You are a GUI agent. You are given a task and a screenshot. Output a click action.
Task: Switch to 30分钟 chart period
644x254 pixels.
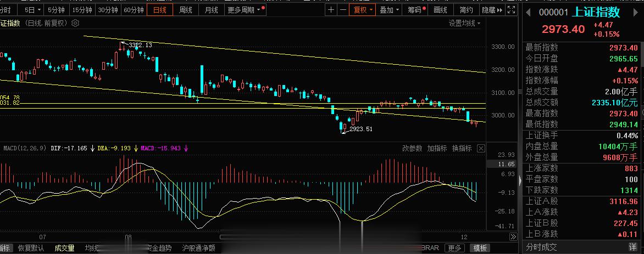point(108,10)
